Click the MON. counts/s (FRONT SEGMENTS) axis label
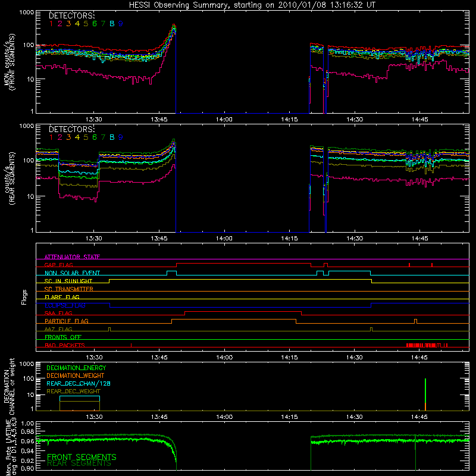The image size is (476, 476). click(x=10, y=62)
